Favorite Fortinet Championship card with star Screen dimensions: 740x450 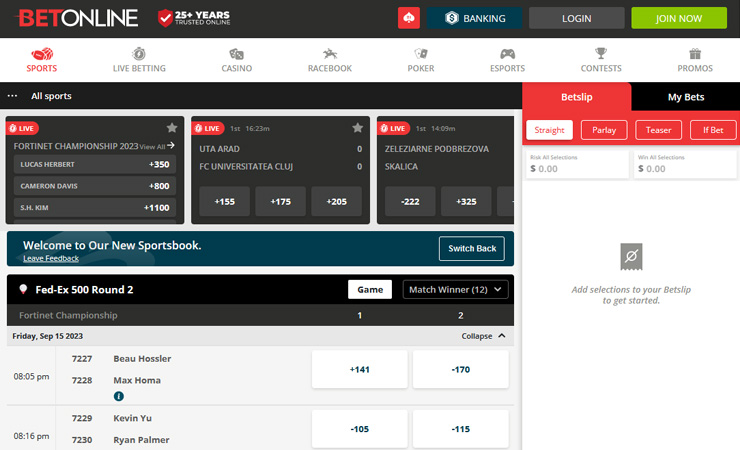click(x=172, y=127)
